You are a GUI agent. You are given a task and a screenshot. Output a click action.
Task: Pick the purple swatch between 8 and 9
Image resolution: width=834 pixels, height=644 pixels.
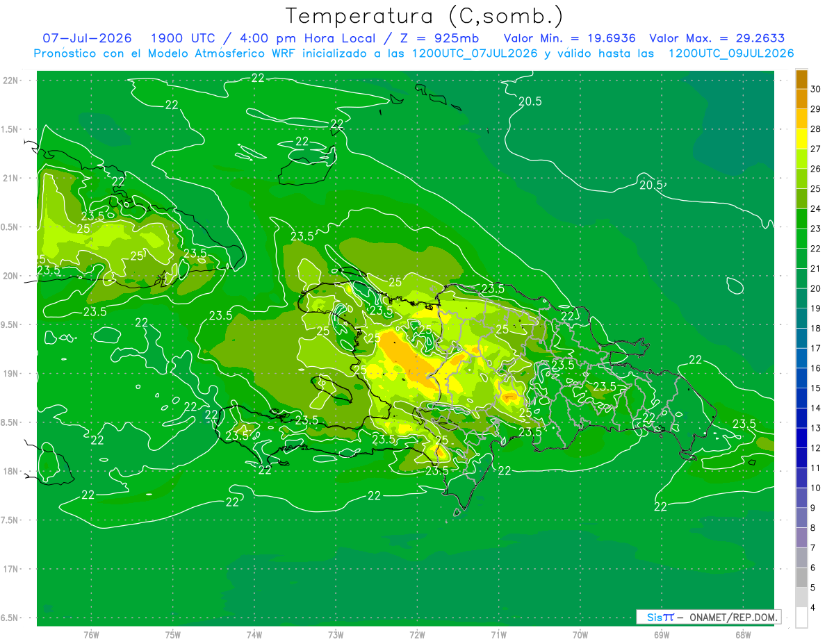click(x=801, y=518)
